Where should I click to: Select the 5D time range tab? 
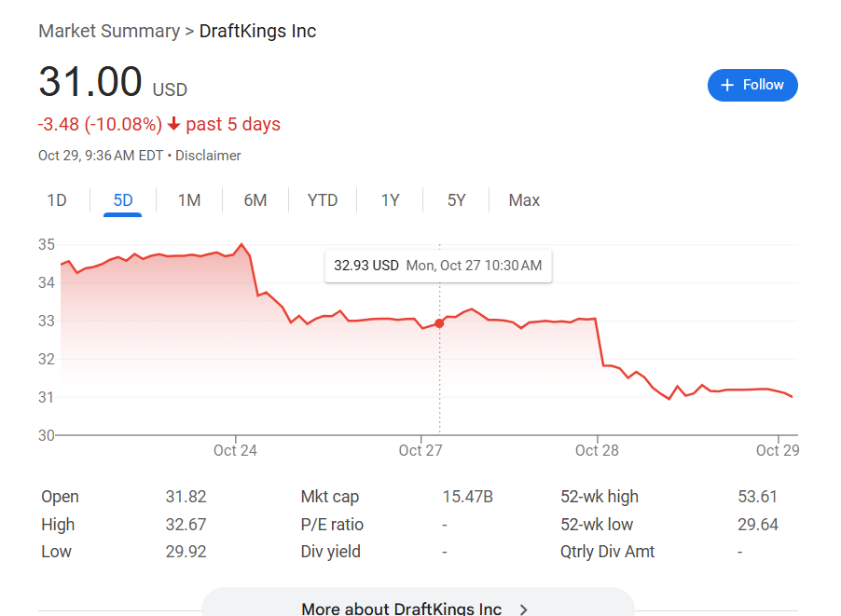(x=123, y=200)
